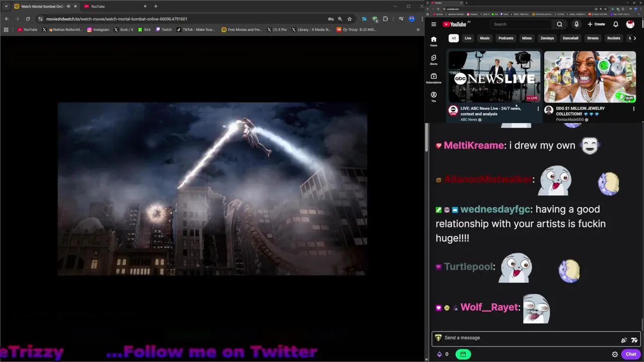Screen dimensions: 644x362
Task: Click the green rewards box button
Action: click(463, 354)
